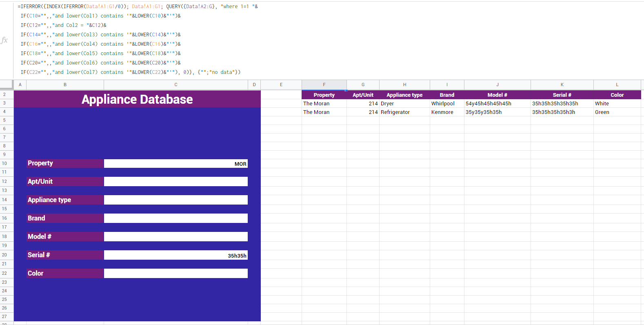Click the Model # label on the form
644x325 pixels.
click(65, 236)
